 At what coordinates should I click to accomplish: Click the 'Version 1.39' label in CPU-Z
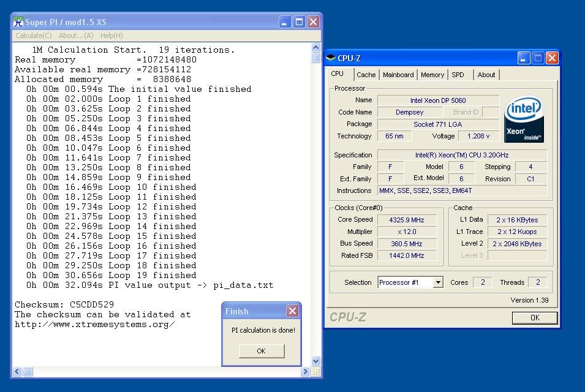point(529,300)
